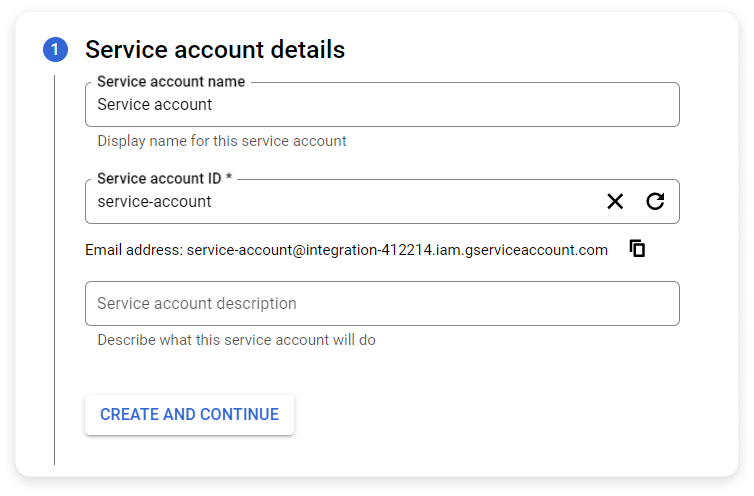Click the 'Service account name' floating label
The image size is (754, 496).
click(x=171, y=82)
